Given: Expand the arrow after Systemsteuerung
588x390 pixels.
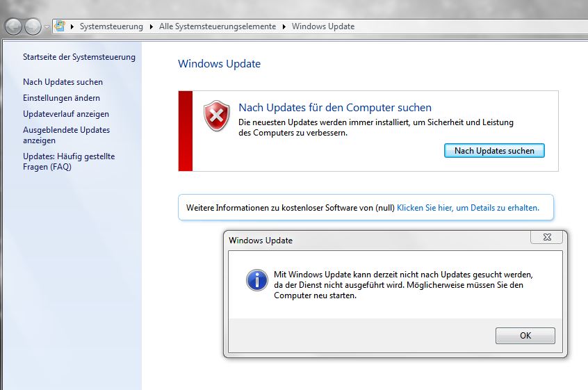Looking at the screenshot, I should click(151, 26).
